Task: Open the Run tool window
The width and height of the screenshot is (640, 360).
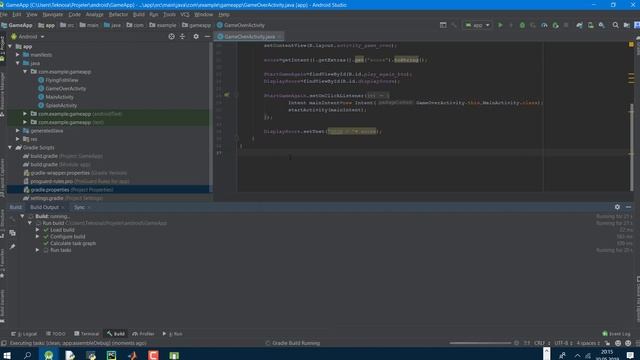Action: (x=173, y=334)
